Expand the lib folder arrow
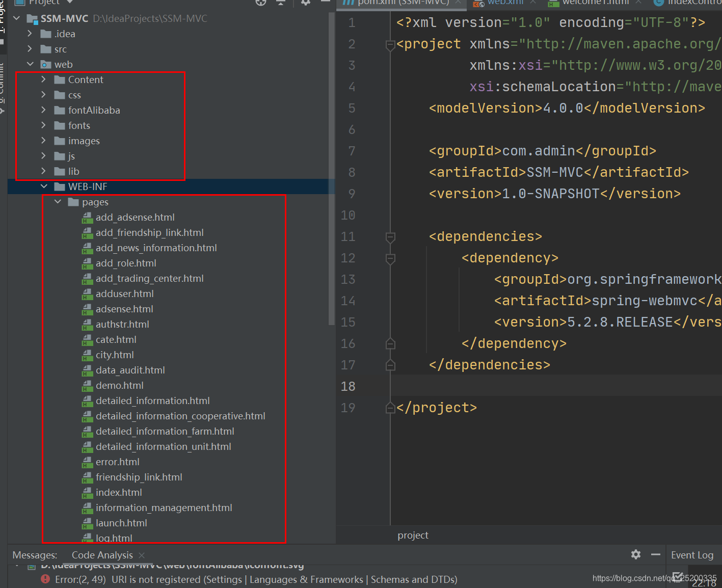This screenshot has height=588, width=722. coord(43,171)
